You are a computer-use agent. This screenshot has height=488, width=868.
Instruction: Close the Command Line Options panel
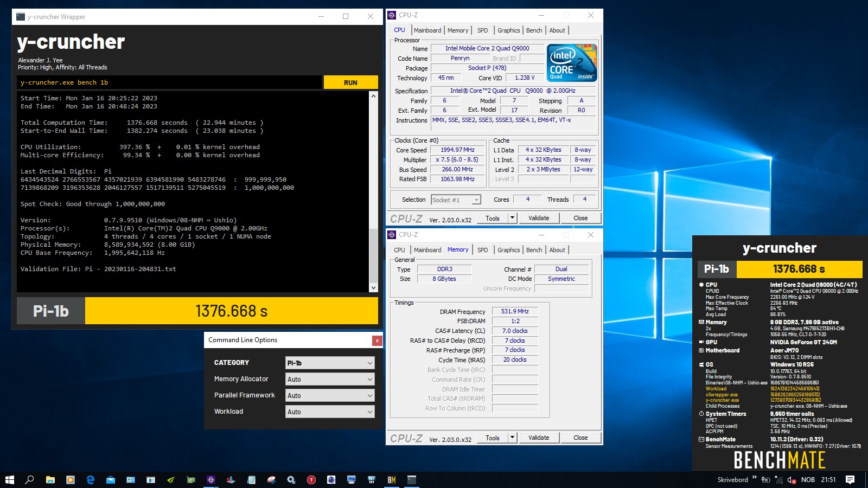pyautogui.click(x=377, y=341)
